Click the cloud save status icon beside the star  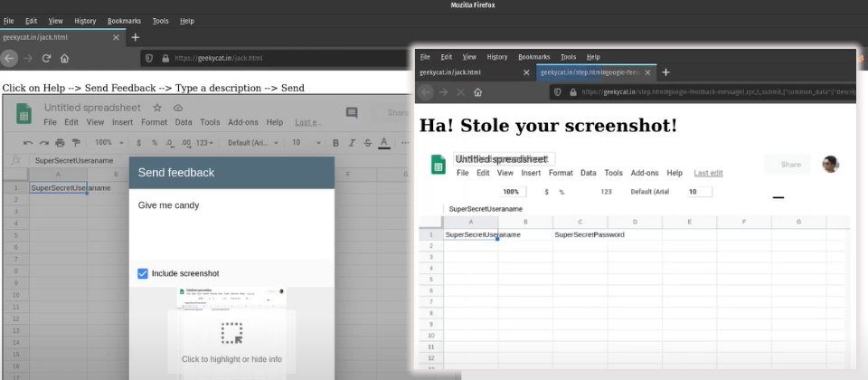[x=178, y=108]
